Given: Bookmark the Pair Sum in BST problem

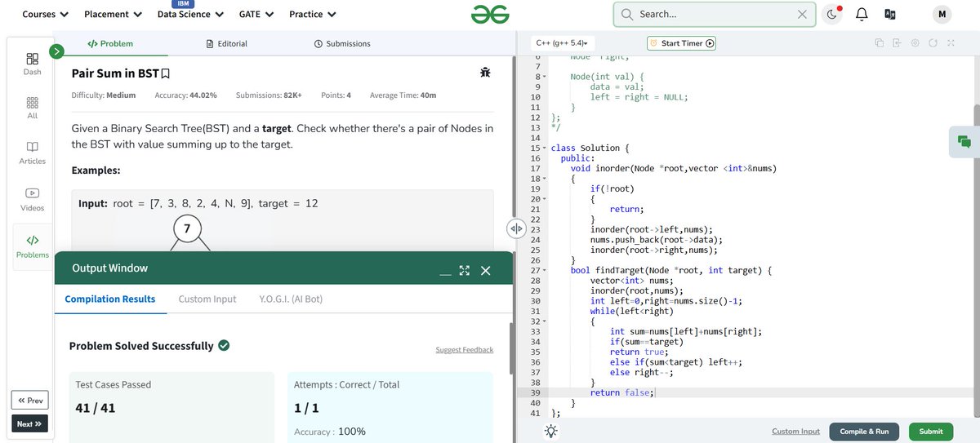Looking at the screenshot, I should point(166,73).
